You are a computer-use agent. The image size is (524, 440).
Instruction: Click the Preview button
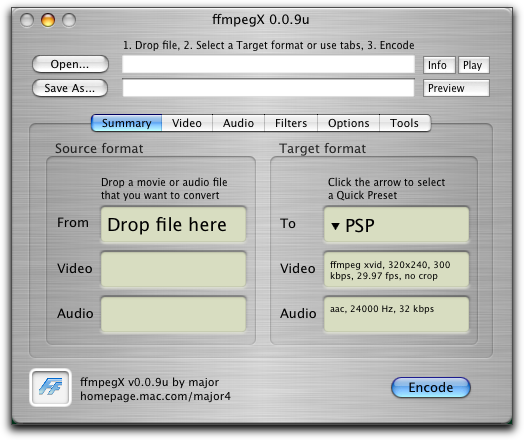(456, 88)
